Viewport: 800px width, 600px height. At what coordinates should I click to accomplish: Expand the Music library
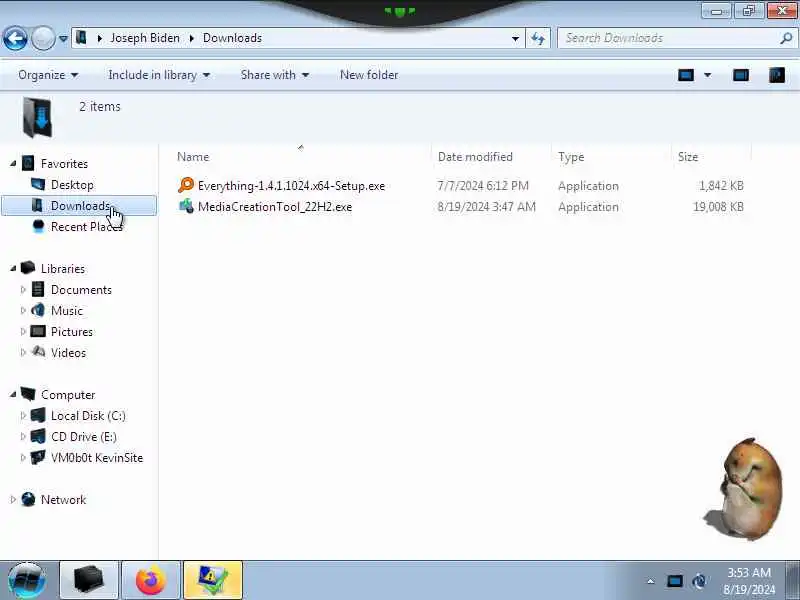coord(23,311)
